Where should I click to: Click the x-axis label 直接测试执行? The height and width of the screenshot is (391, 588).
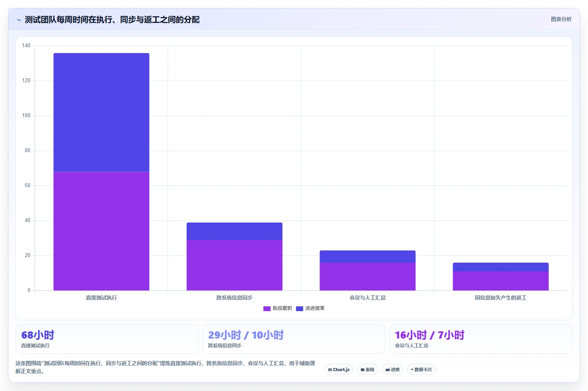101,298
